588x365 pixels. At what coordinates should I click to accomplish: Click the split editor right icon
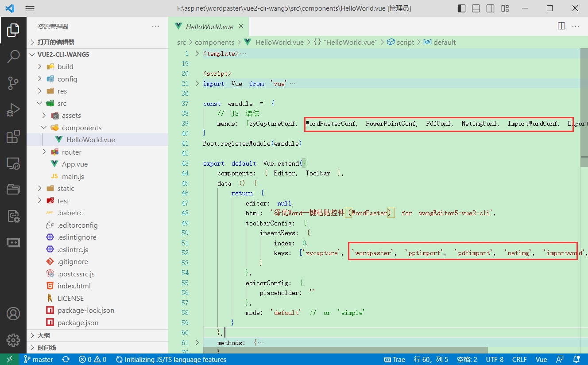click(x=561, y=26)
